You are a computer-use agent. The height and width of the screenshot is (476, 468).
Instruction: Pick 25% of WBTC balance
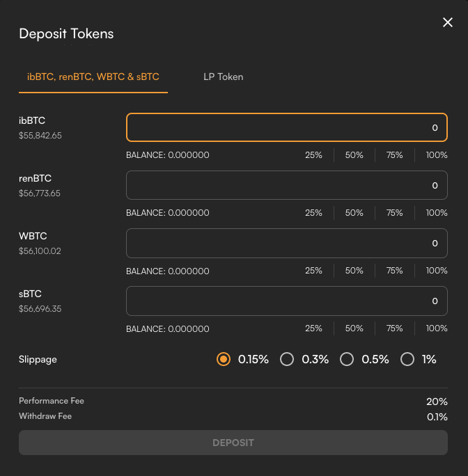313,271
